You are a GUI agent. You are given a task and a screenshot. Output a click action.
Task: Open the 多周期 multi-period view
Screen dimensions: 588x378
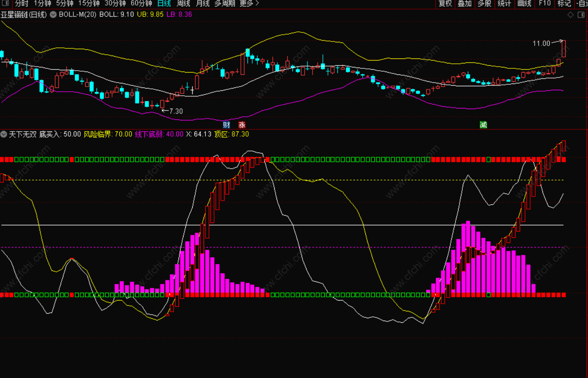tap(225, 4)
